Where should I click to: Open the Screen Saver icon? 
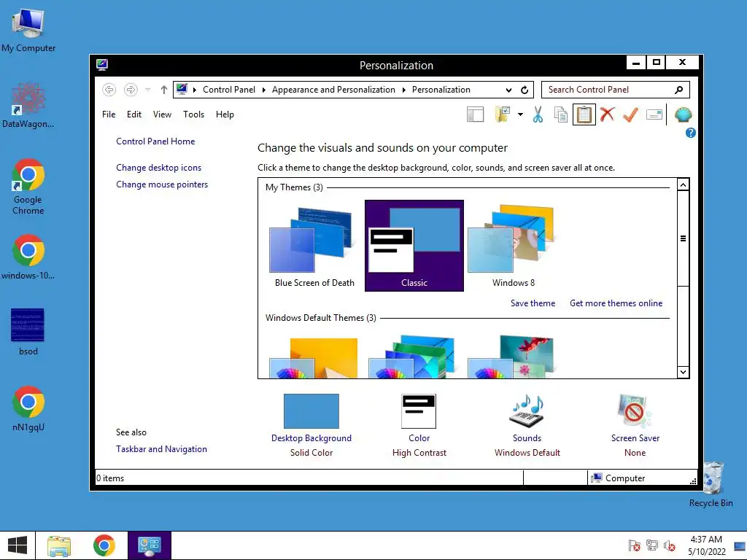635,411
